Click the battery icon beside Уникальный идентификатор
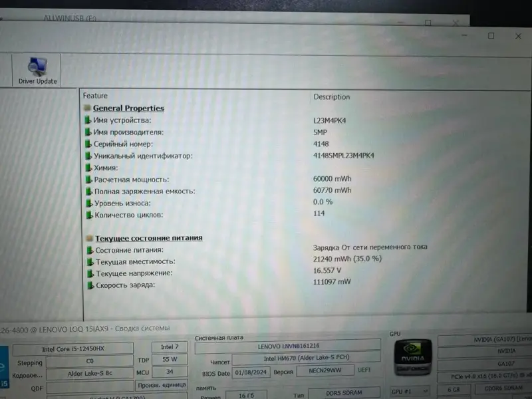The image size is (532, 399). pyautogui.click(x=88, y=156)
